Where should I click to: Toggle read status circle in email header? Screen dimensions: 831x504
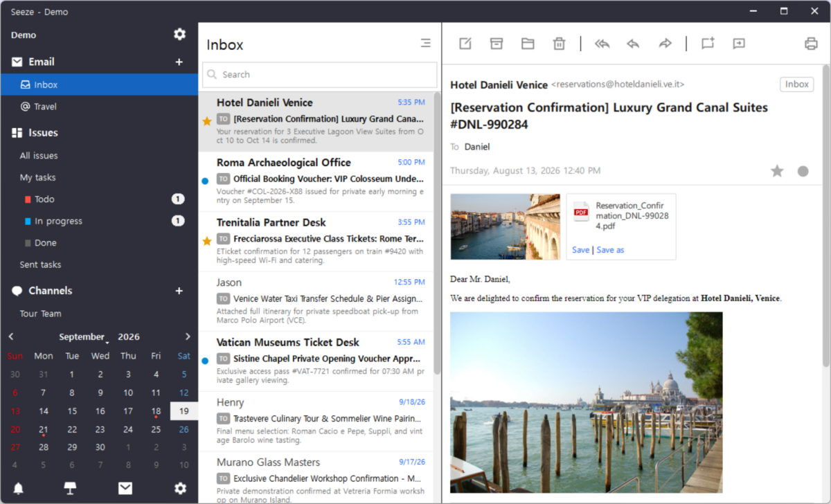tap(803, 171)
